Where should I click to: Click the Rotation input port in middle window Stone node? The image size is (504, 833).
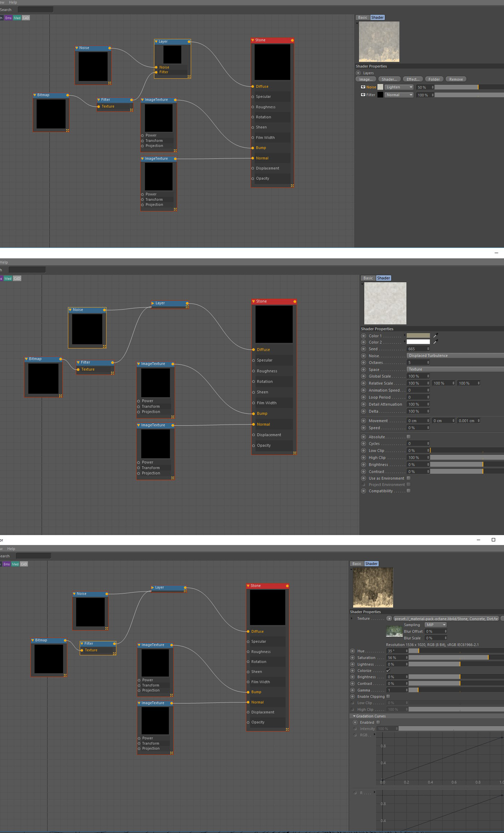pos(254,382)
